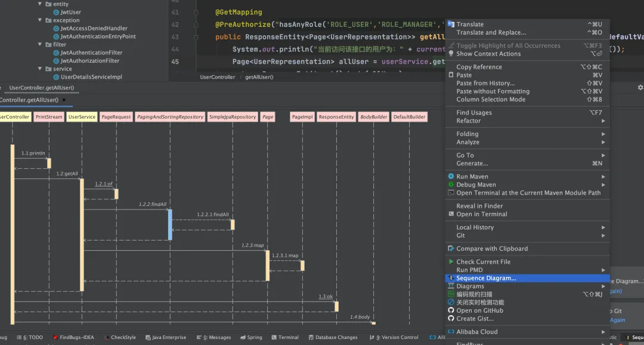The height and width of the screenshot is (345, 644).
Task: Click the getAllUser() breadcrumb
Action: 259,77
